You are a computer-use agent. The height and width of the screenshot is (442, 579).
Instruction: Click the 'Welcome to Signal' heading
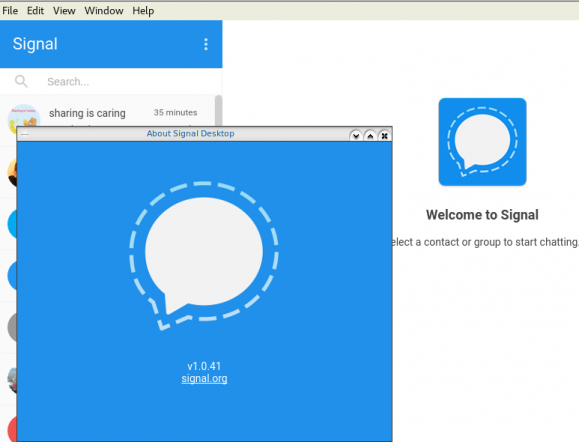pyautogui.click(x=482, y=215)
